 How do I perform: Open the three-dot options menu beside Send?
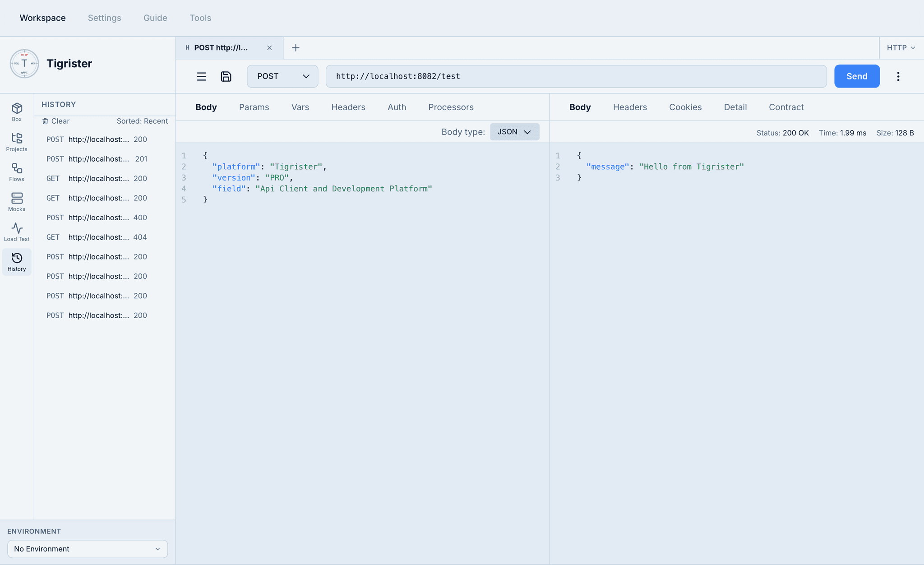coord(898,76)
